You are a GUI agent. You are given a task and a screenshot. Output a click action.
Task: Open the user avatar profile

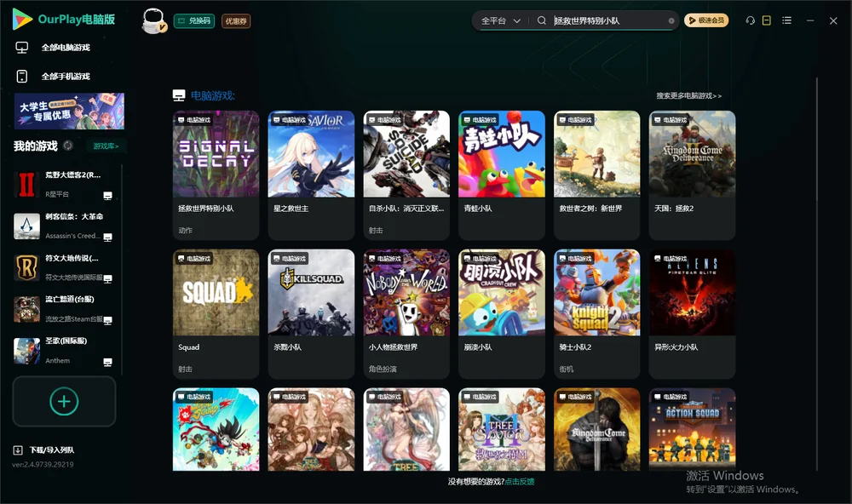pyautogui.click(x=153, y=20)
